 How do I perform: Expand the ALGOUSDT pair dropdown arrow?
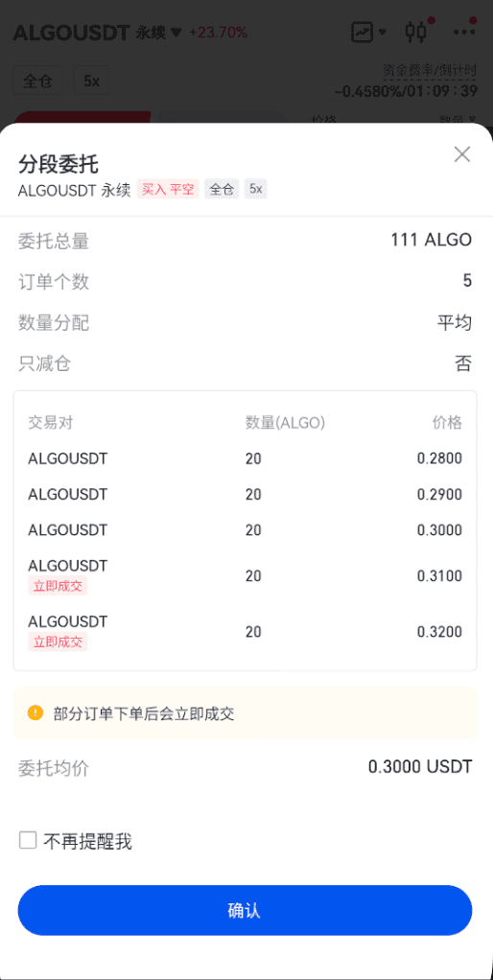tap(176, 33)
